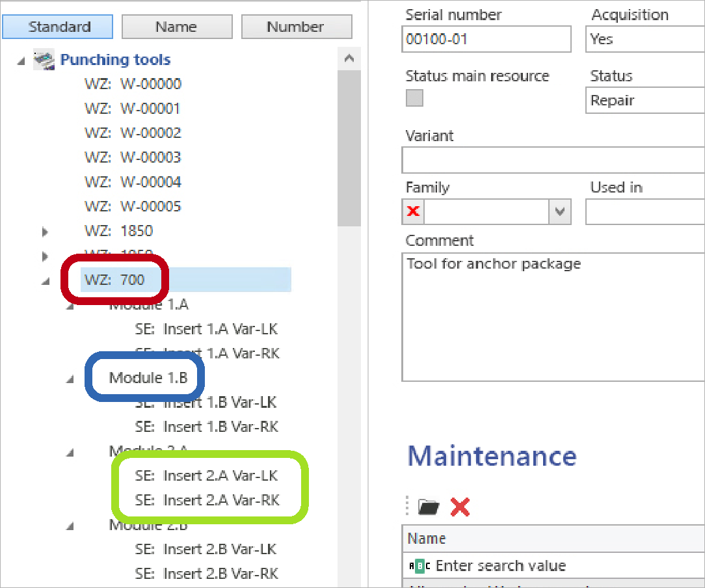
Task: Switch to Standard view tab
Action: pos(59,27)
